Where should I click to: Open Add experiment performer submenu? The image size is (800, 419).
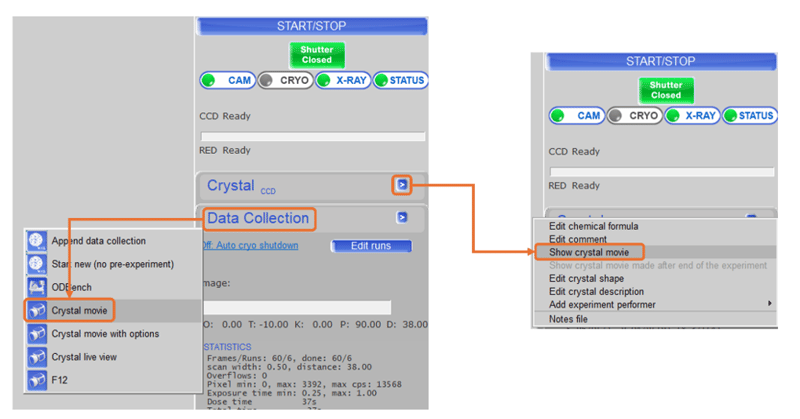click(x=655, y=305)
